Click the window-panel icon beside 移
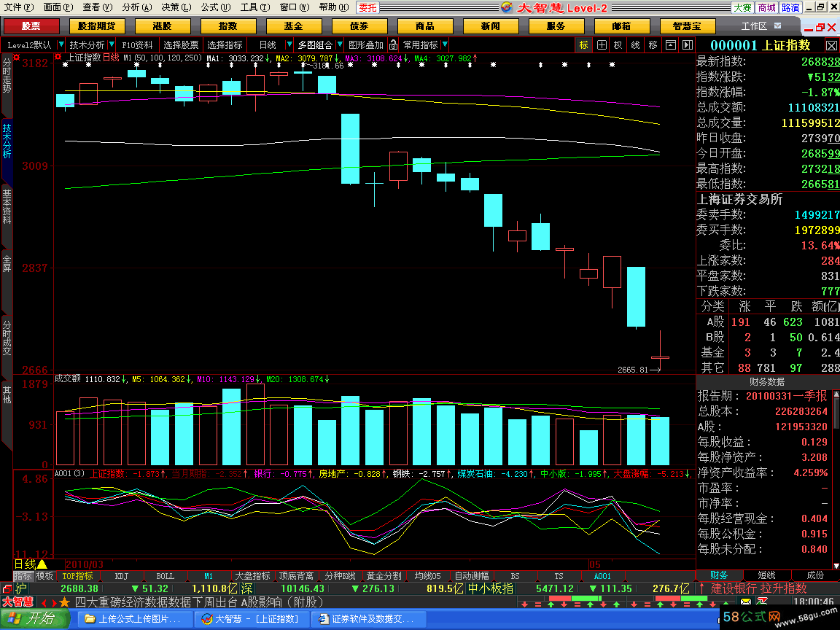 pyautogui.click(x=670, y=45)
